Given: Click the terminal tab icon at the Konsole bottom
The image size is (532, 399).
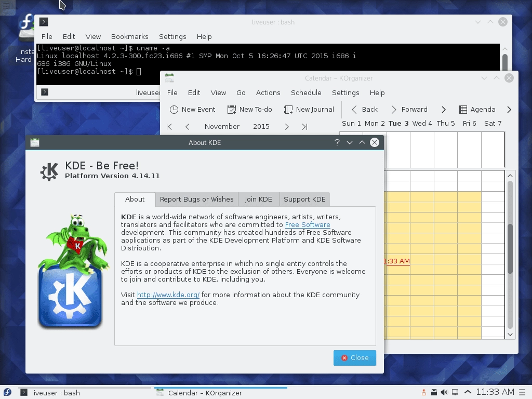Looking at the screenshot, I should (x=45, y=92).
